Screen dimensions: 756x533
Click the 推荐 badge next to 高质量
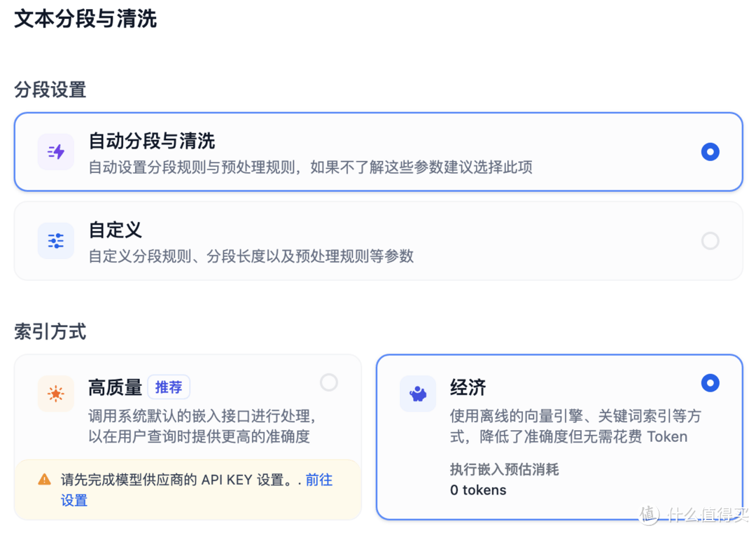(x=168, y=387)
